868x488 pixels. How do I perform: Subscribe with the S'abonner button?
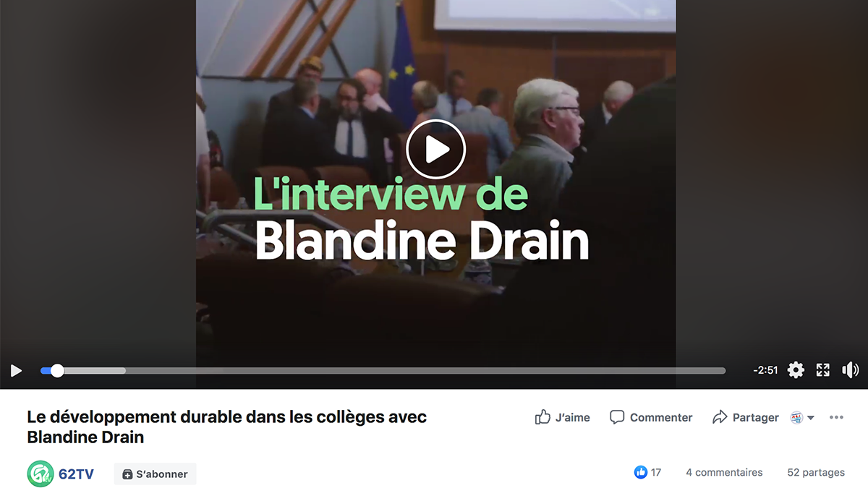click(x=156, y=474)
